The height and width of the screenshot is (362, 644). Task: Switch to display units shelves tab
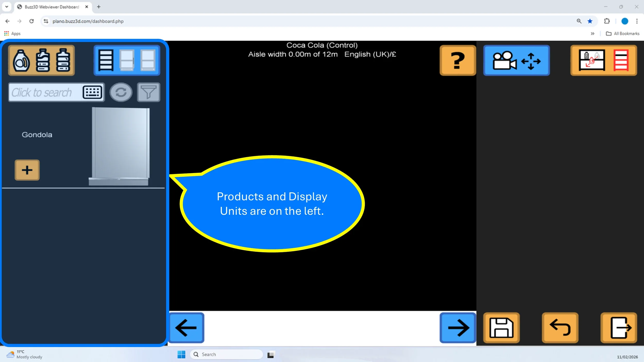(x=127, y=60)
